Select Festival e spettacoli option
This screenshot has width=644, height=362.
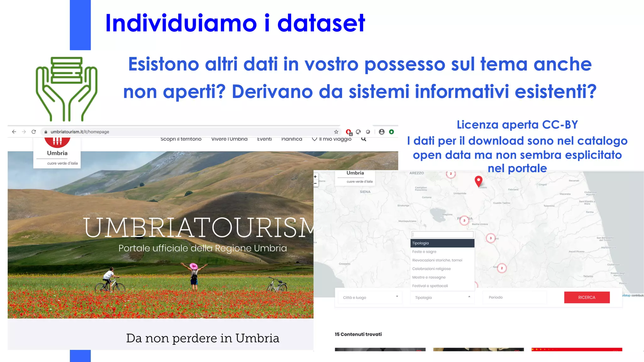442,286
